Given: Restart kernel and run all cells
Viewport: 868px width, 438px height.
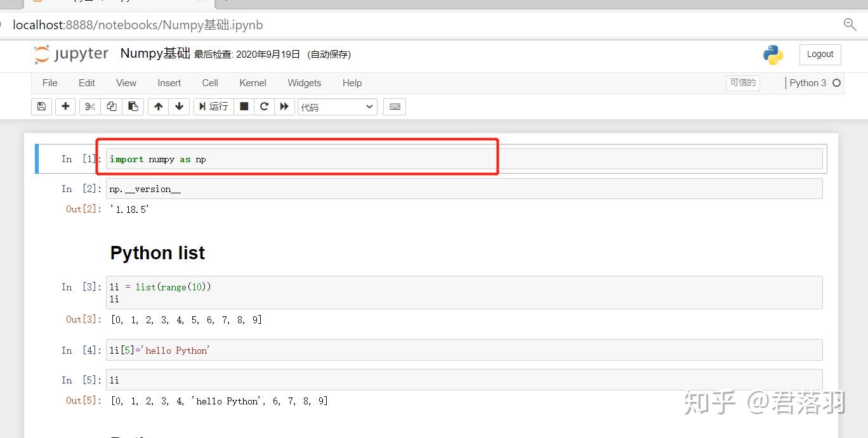Looking at the screenshot, I should [285, 106].
